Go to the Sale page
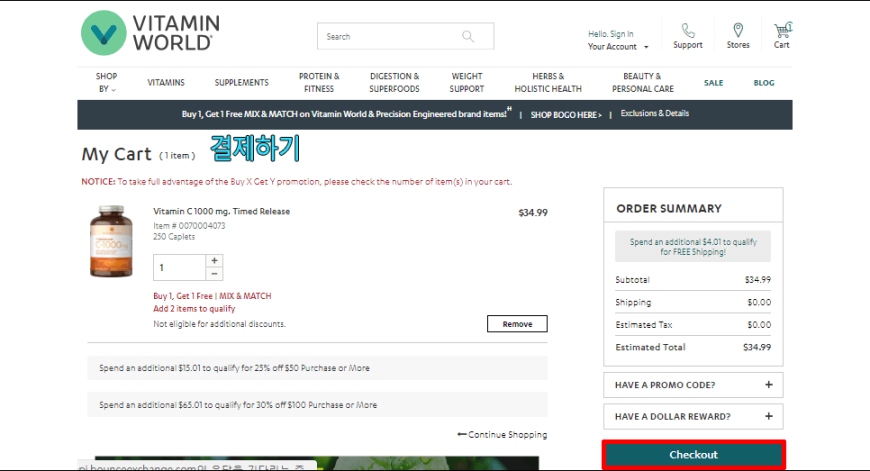Image resolution: width=870 pixels, height=471 pixels. 714,83
